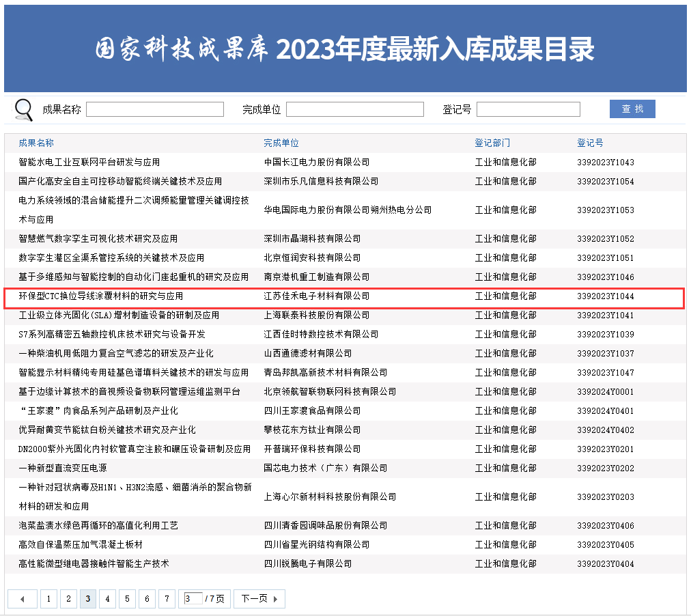
Task: Click company 国芯电力技术（广东）有限公司
Action: coord(325,468)
